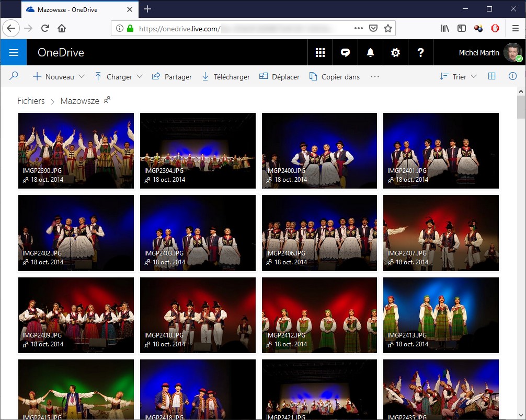The image size is (526, 420).
Task: Show notifications via the bell icon
Action: pyautogui.click(x=370, y=53)
